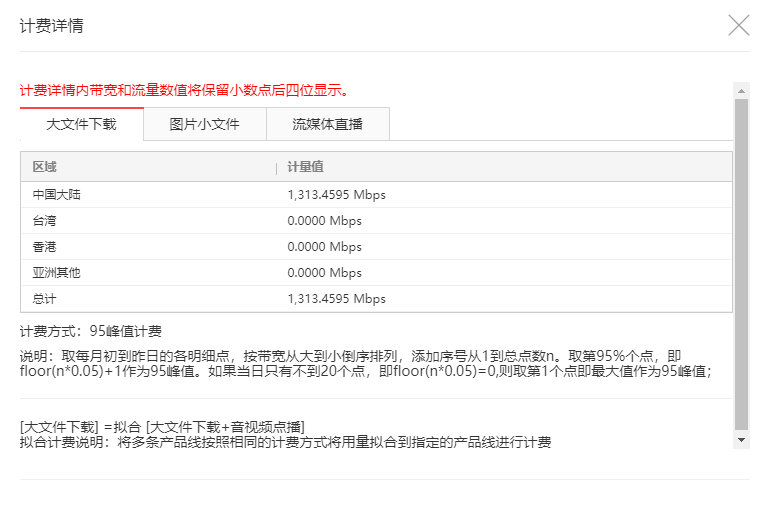Click the 亚洲其他 row's Mbps value
Viewport: 765px width, 508px height.
tap(324, 273)
